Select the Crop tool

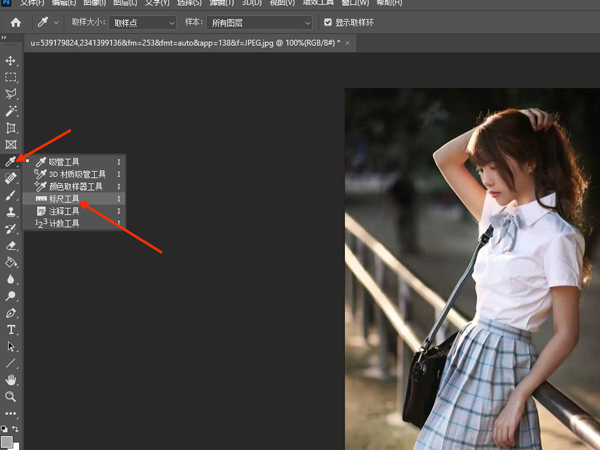pyautogui.click(x=11, y=128)
